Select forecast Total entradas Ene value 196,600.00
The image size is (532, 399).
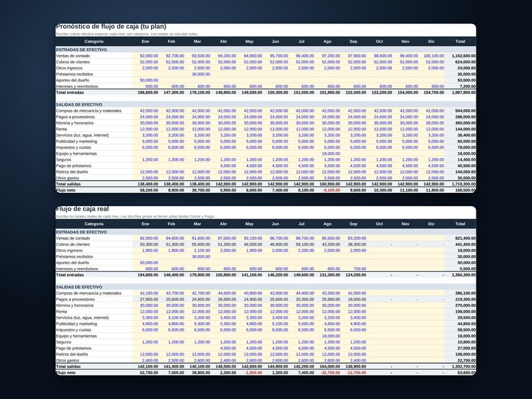tap(148, 92)
